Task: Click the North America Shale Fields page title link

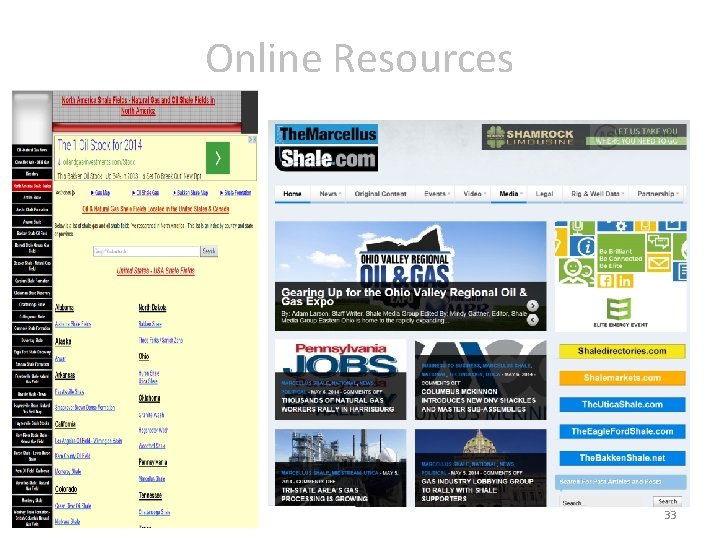Action: pyautogui.click(x=138, y=105)
